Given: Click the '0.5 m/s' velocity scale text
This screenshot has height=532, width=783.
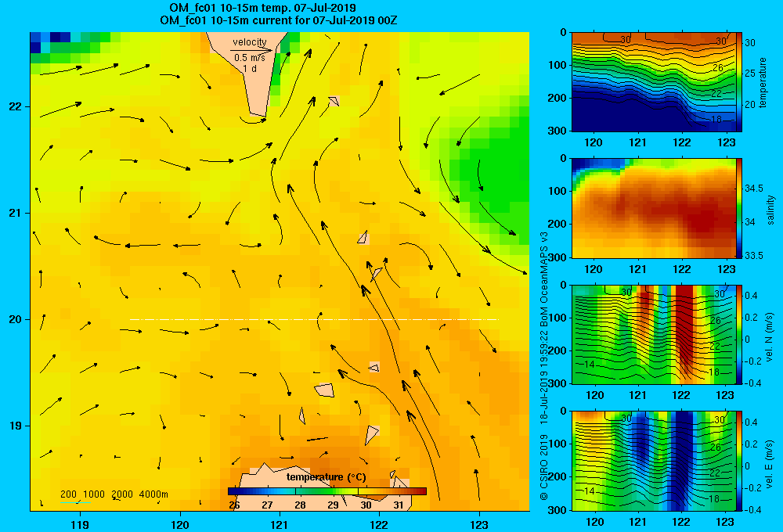Looking at the screenshot, I should tap(250, 58).
